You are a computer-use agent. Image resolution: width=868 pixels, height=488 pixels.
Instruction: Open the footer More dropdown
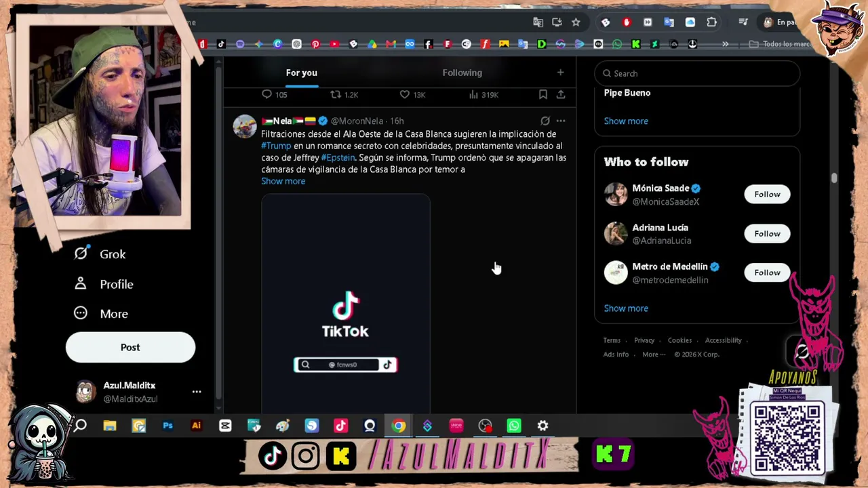click(x=654, y=354)
